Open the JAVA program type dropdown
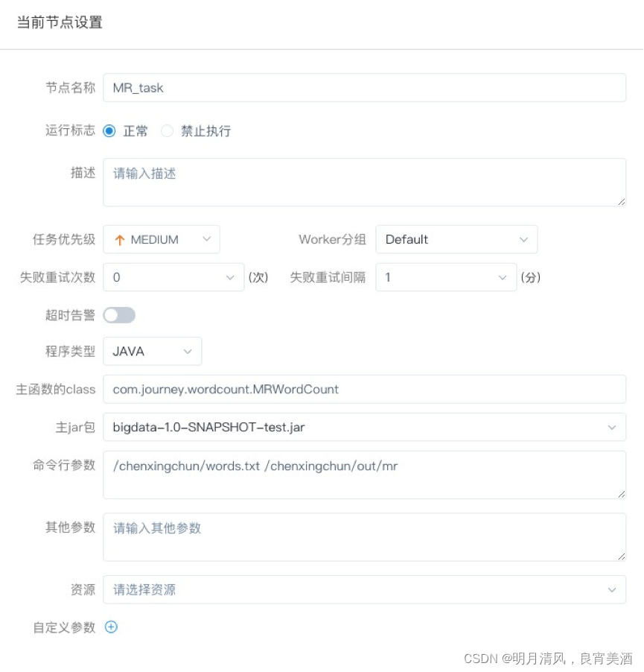Viewport: 644px width, 672px height. pyautogui.click(x=152, y=352)
